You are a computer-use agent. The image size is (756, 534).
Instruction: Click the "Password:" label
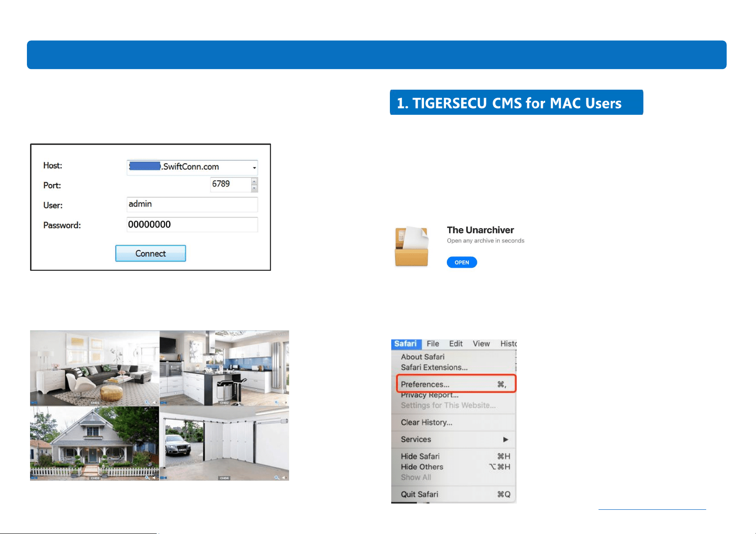pos(62,225)
